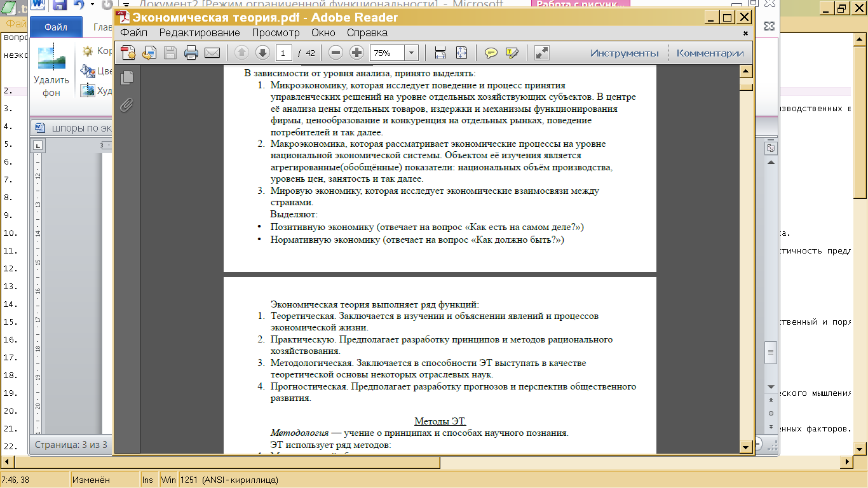Click Word vertical scrollbar down arrow
Viewport: 868px width, 488px height.
pos(771,387)
